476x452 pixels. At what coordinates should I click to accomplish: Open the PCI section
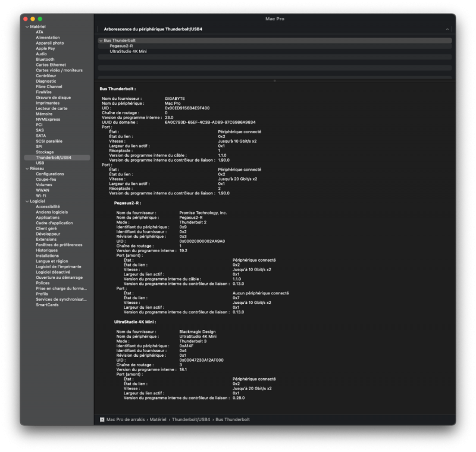tap(39, 125)
